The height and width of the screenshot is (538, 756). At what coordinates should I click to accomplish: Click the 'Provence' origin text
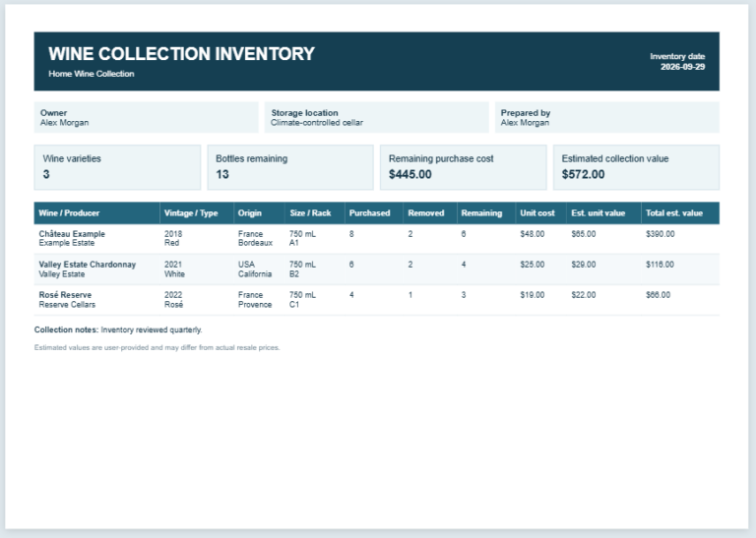[255, 304]
